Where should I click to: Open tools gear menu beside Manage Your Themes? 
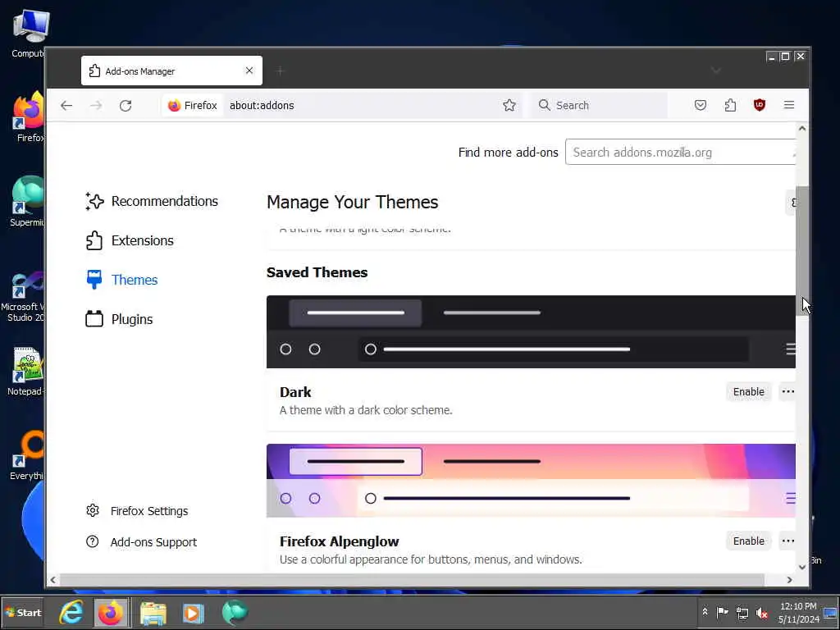(792, 203)
